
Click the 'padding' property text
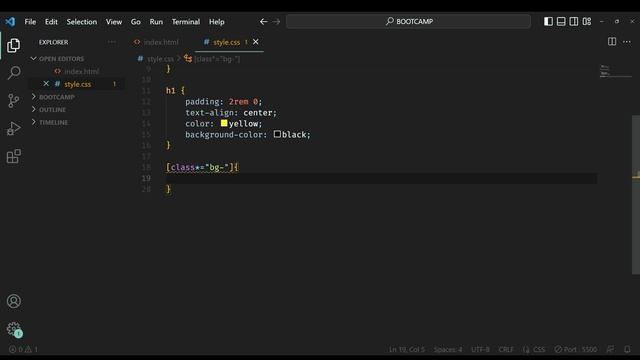pos(202,101)
